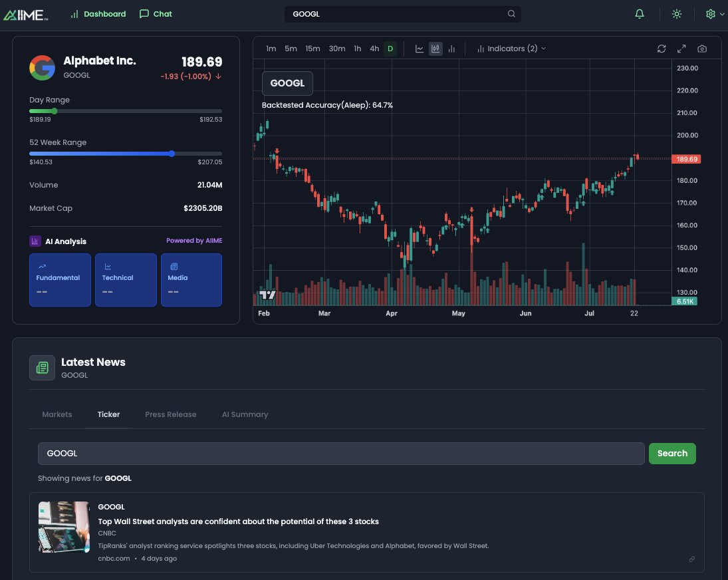Click the Backtested Accuracy(Aleep) text
This screenshot has width=728, height=580.
pos(327,105)
